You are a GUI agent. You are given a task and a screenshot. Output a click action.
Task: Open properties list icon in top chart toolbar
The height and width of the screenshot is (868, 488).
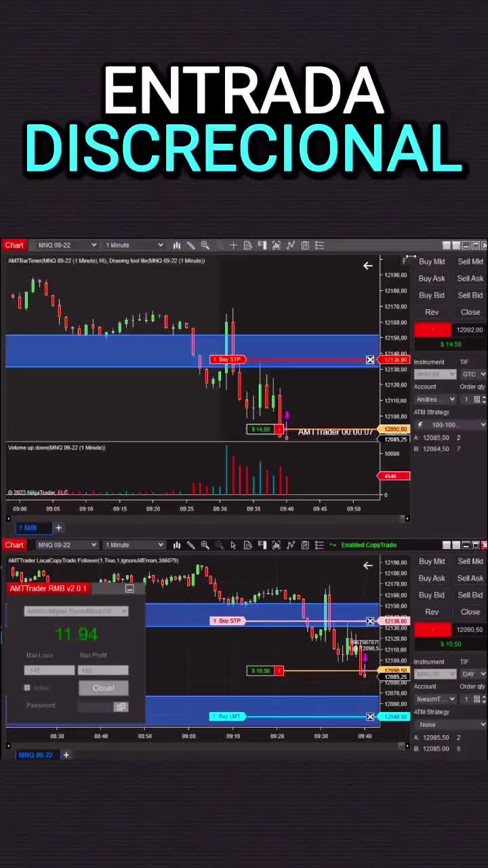pos(319,245)
